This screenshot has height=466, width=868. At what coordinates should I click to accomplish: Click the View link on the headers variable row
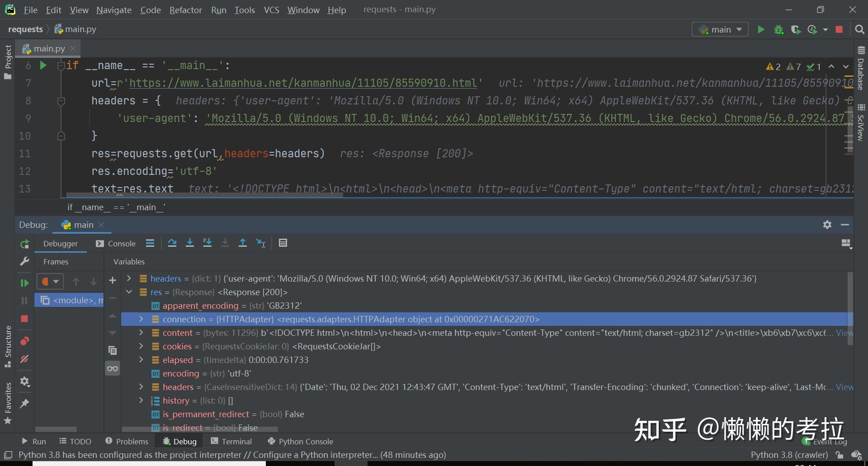pyautogui.click(x=844, y=387)
